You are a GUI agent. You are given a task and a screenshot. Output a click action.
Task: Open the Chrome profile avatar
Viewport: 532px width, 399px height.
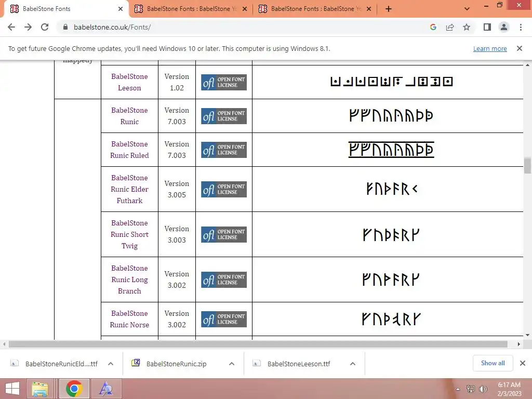point(504,27)
